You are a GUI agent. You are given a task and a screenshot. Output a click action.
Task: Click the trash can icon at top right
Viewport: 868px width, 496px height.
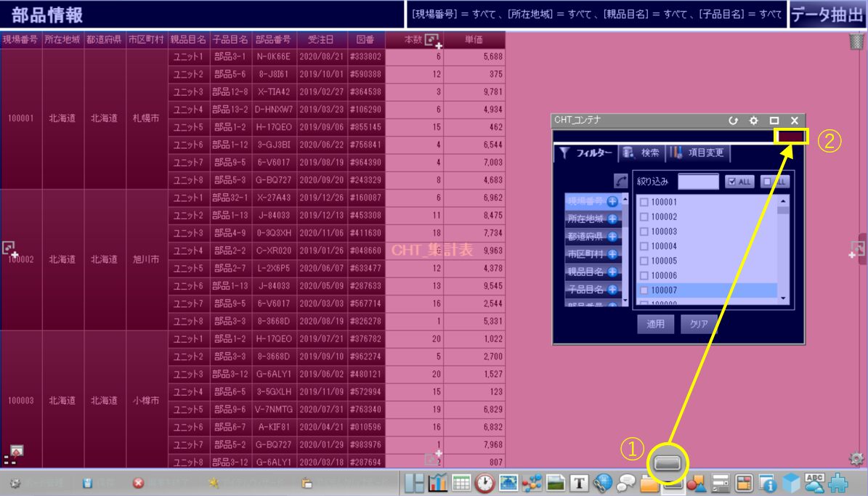856,41
